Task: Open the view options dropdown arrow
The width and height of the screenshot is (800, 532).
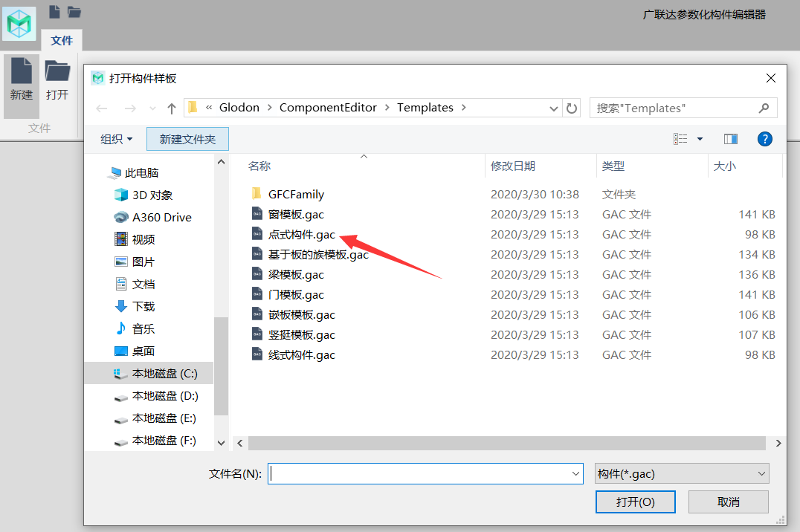Action: (700, 139)
